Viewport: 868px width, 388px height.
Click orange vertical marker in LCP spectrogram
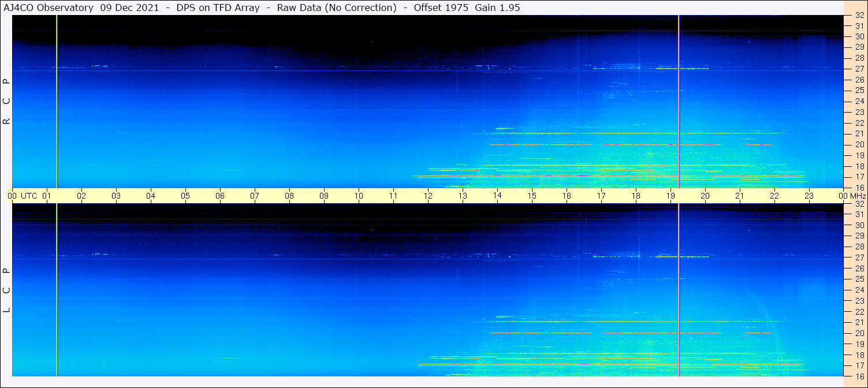pos(679,290)
